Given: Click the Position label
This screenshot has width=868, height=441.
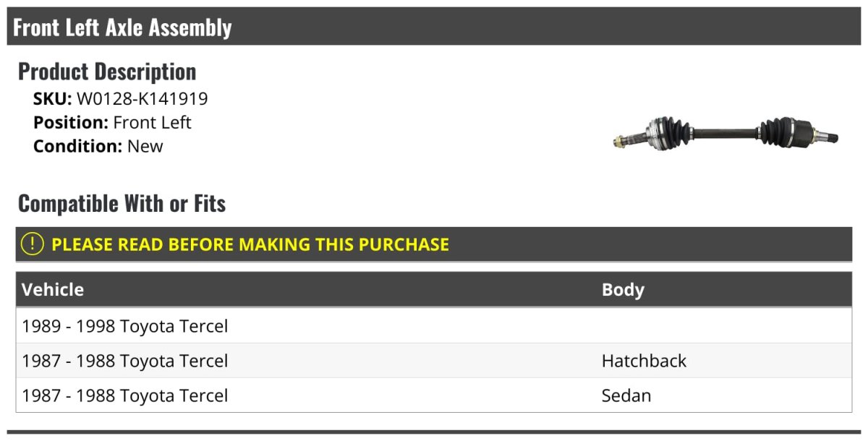Looking at the screenshot, I should (71, 122).
